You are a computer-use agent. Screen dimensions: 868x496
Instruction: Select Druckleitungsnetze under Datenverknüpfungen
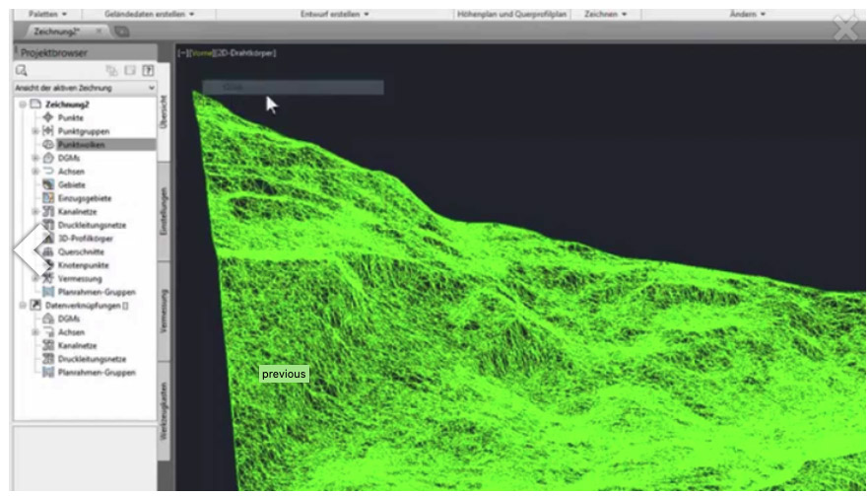tap(90, 359)
